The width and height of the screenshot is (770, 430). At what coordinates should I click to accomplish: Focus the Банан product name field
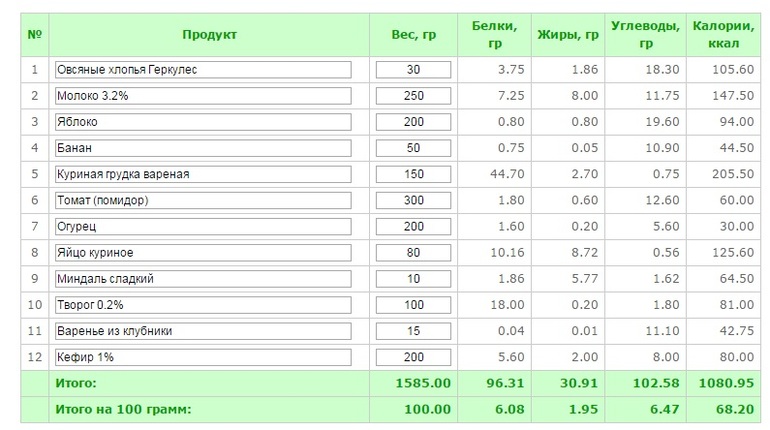point(205,147)
